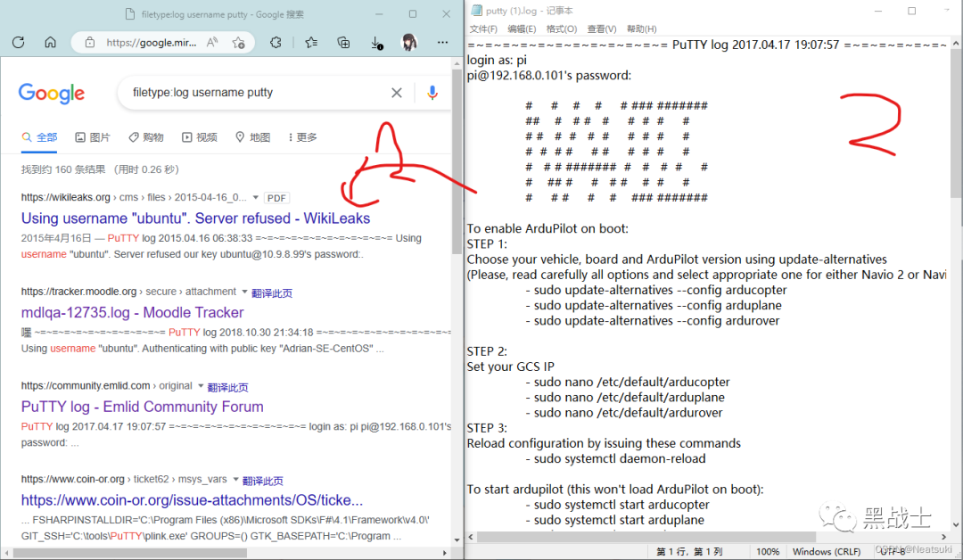This screenshot has width=963, height=560.
Task: Open the downloads icon in browser toolbar
Action: pyautogui.click(x=376, y=43)
